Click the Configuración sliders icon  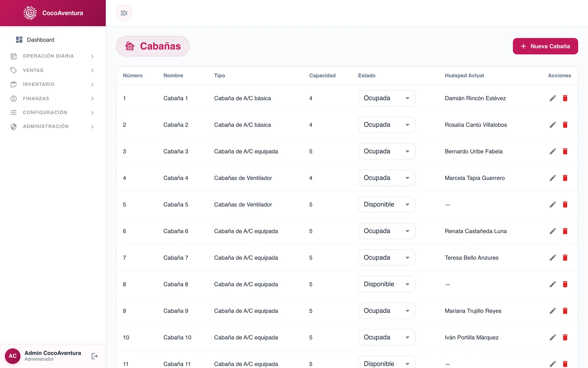click(13, 113)
